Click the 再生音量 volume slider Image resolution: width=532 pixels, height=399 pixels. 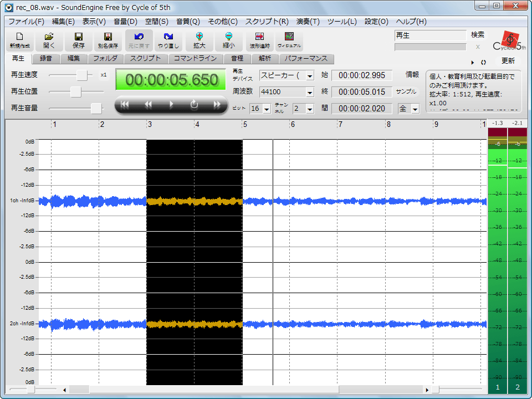click(96, 108)
